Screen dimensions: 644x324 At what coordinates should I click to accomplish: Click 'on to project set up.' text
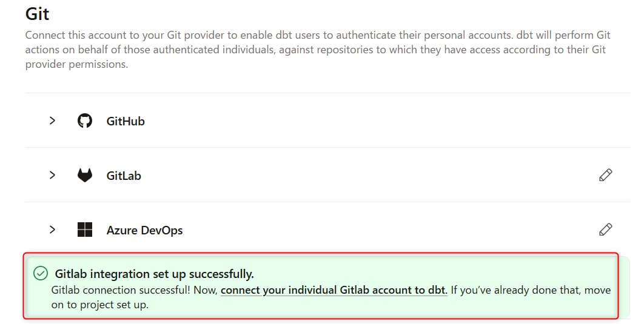click(100, 305)
